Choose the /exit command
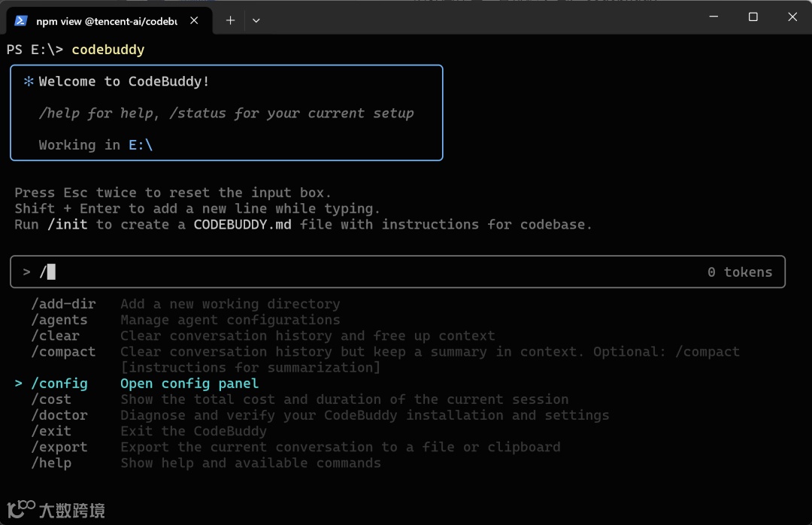 51,431
